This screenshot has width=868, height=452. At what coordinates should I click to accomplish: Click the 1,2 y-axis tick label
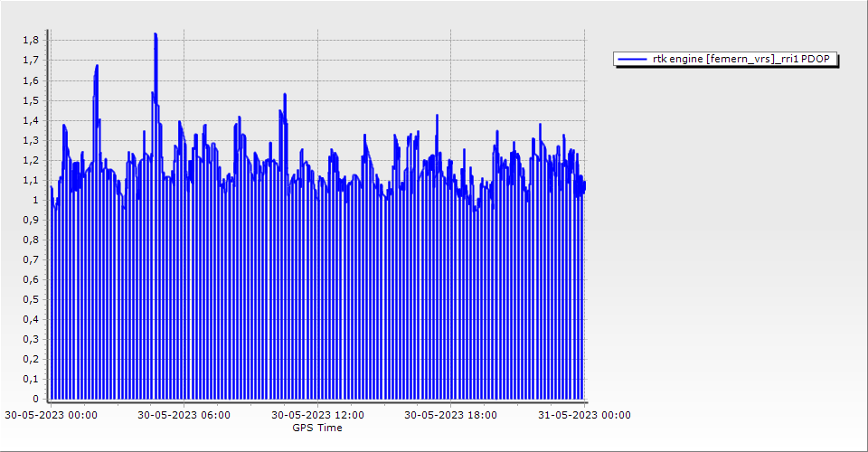point(30,160)
